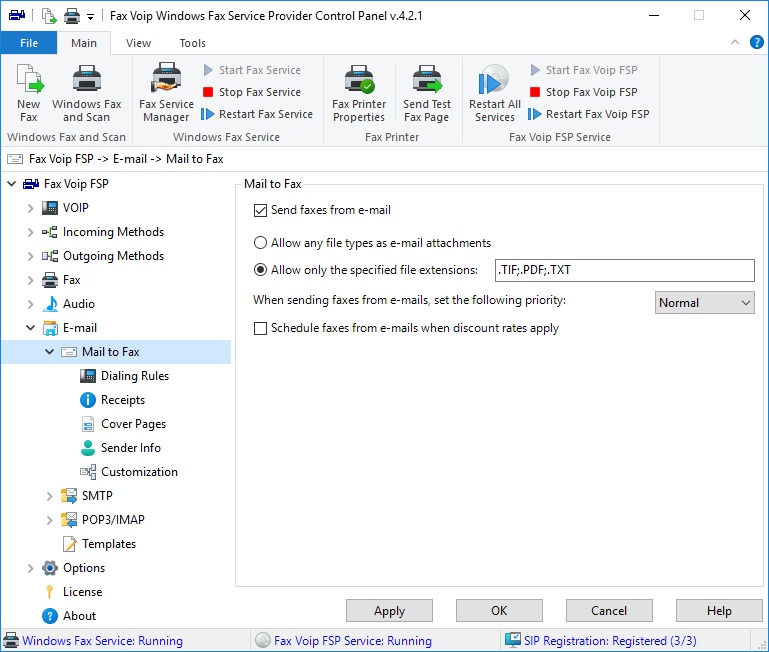Click Restart All Services
The height and width of the screenshot is (652, 769).
[x=494, y=93]
